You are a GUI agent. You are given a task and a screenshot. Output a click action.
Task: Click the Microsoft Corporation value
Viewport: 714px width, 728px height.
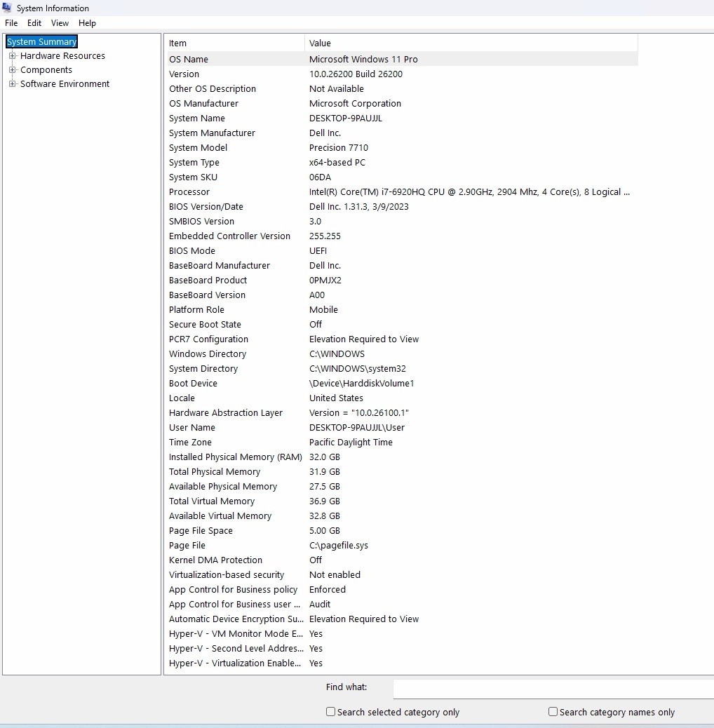pos(355,104)
